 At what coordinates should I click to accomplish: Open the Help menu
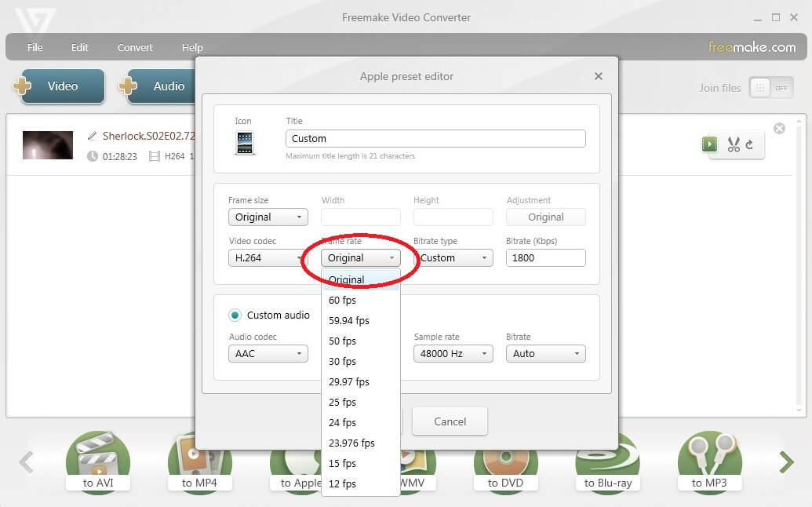[192, 48]
